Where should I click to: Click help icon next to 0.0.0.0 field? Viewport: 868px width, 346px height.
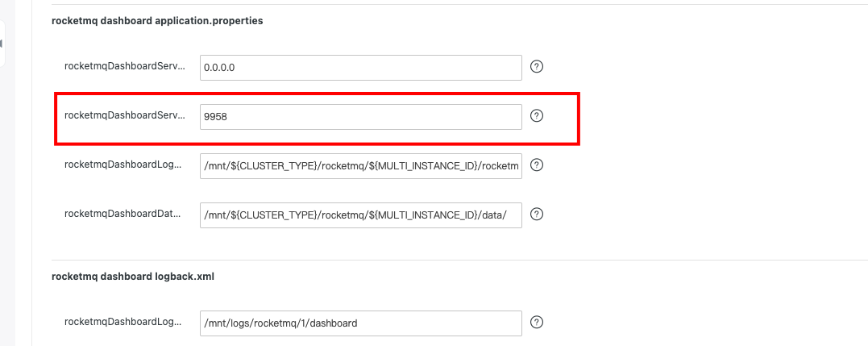pos(537,67)
